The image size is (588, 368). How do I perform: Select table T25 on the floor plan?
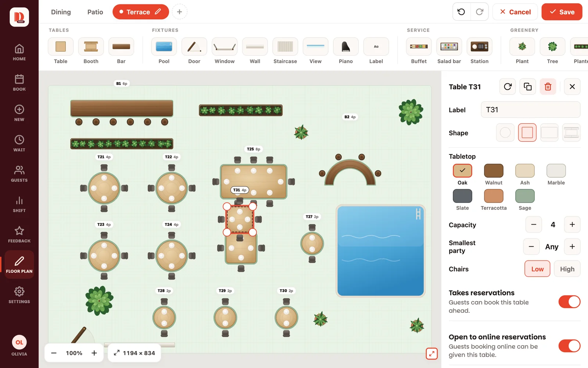click(254, 181)
